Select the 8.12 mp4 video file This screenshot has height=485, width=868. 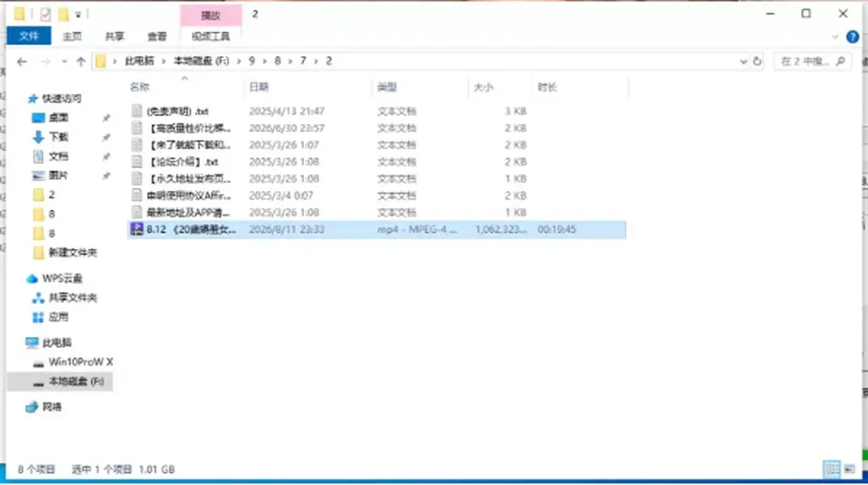[x=376, y=230]
